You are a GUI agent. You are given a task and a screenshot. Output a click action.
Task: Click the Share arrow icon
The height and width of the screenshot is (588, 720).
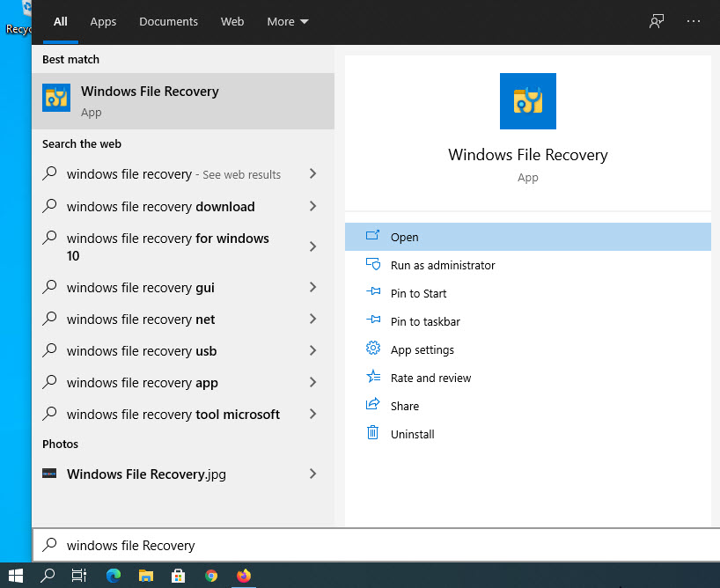click(373, 404)
